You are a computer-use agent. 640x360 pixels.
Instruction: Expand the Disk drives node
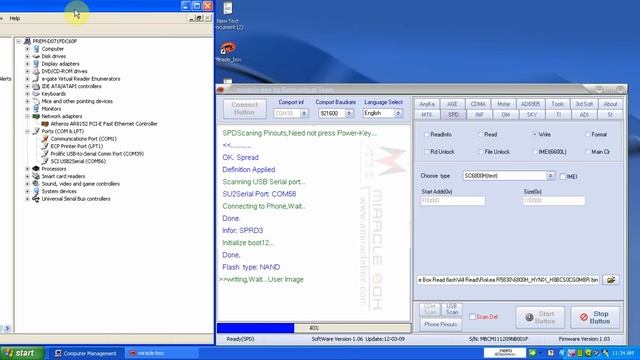click(x=27, y=56)
